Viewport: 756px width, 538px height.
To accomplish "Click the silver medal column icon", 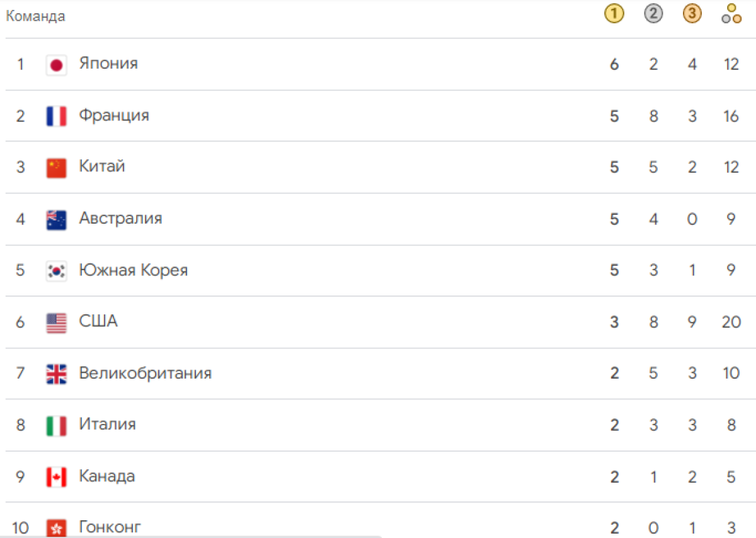I will (x=653, y=14).
